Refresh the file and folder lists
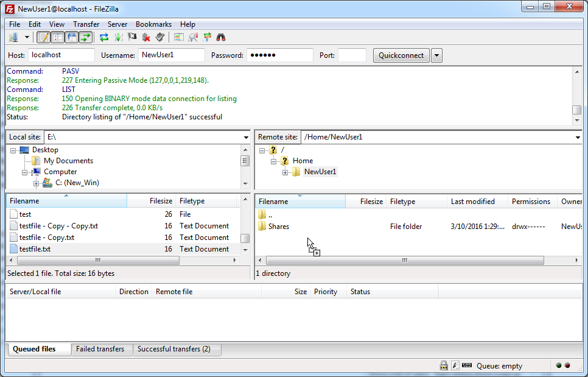 [103, 37]
